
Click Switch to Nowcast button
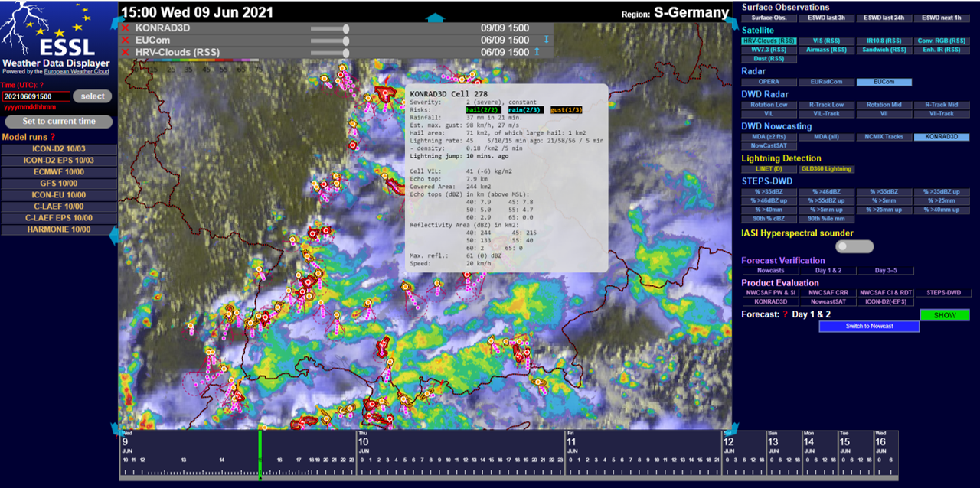(x=869, y=327)
